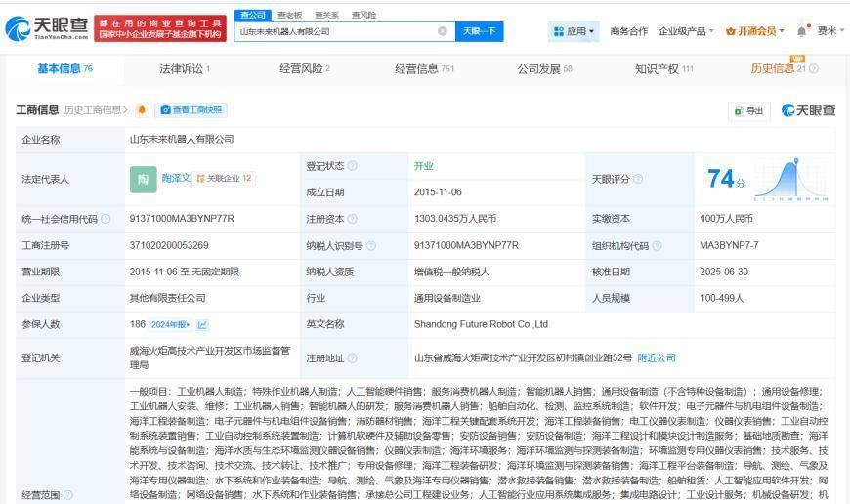This screenshot has height=504, width=850.
Task: Click the Tianyancha logo
Action: [47, 28]
